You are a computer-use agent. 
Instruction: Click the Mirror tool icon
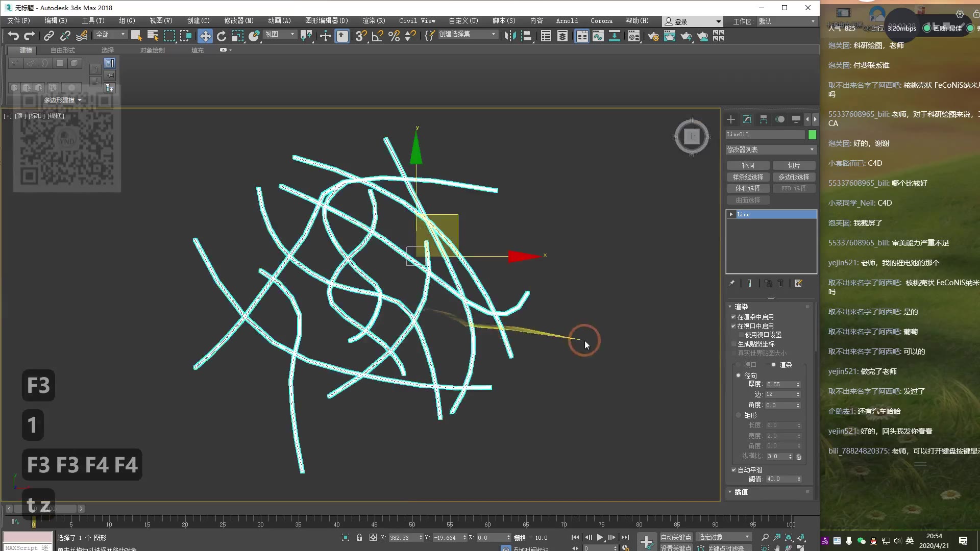pos(510,36)
